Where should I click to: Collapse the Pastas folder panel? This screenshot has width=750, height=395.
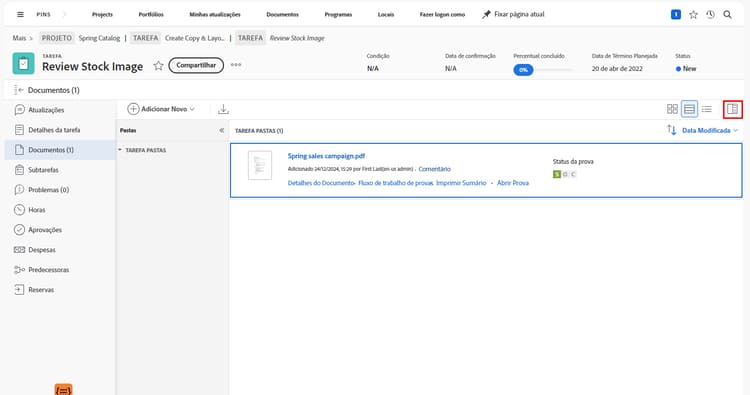[x=221, y=130]
